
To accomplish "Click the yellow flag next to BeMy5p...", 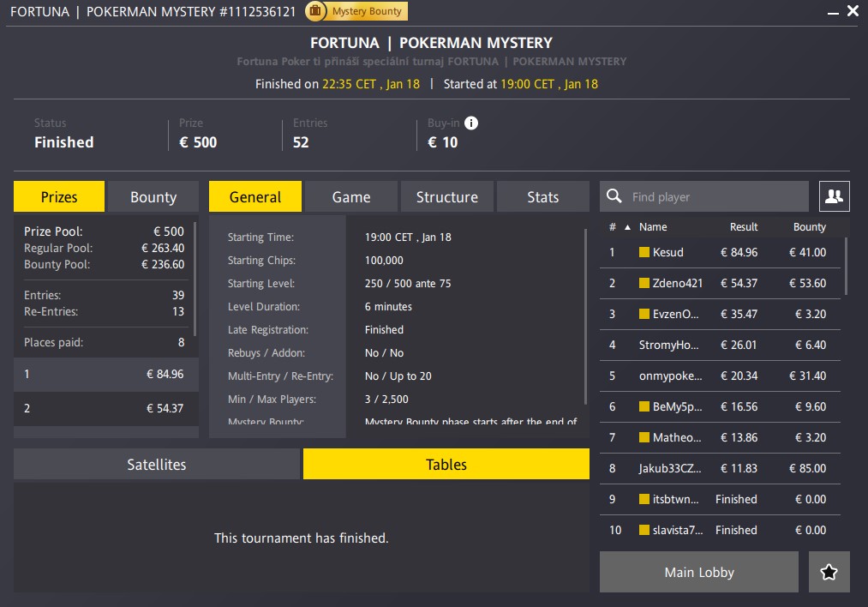I will coord(644,406).
